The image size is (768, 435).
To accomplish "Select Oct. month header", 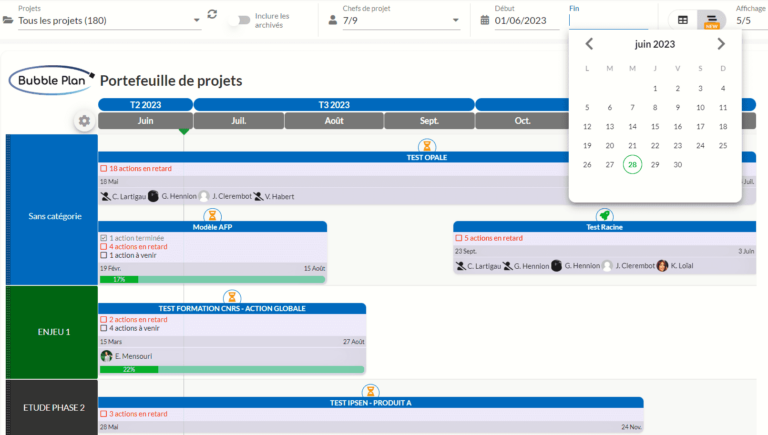I will [522, 121].
